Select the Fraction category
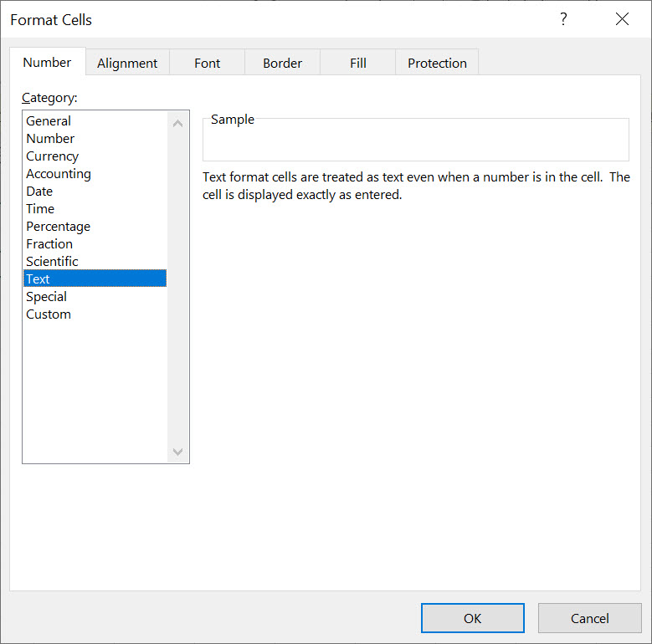Viewport: 652px width, 644px height. click(x=95, y=244)
